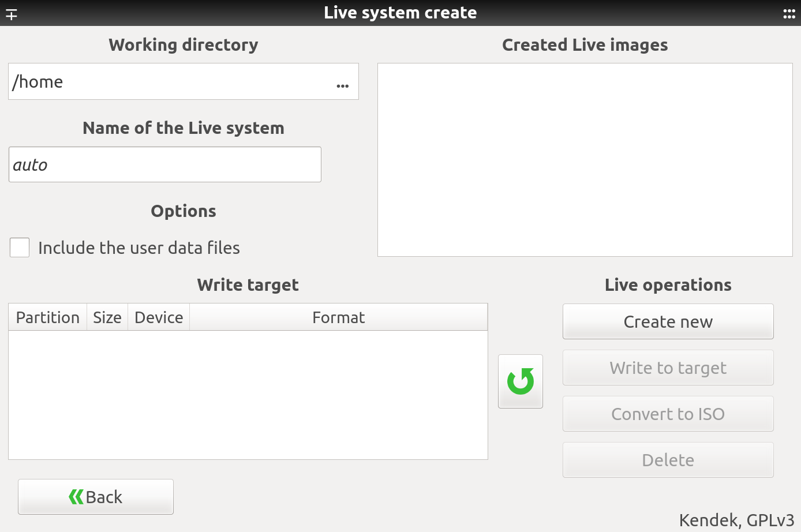Click the Kendek, GPLv3 text
This screenshot has width=801, height=532.
pyautogui.click(x=736, y=520)
